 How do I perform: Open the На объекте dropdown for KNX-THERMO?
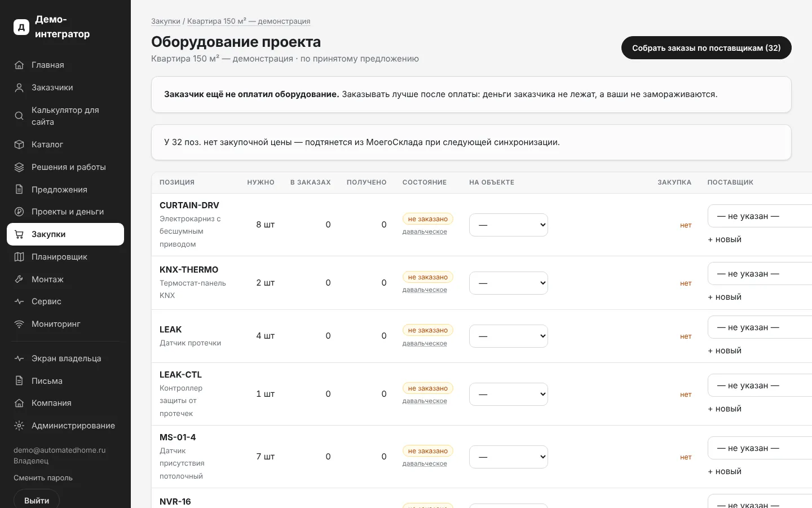pos(509,283)
